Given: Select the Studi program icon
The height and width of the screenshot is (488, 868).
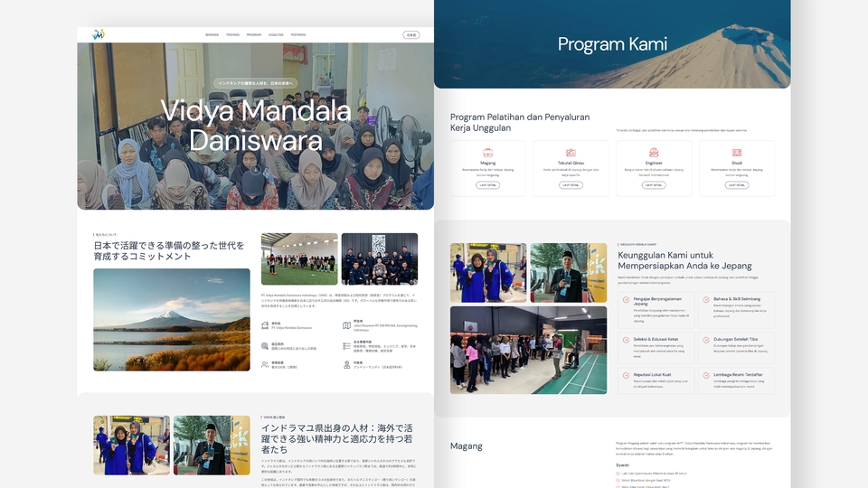Looking at the screenshot, I should coord(737,153).
